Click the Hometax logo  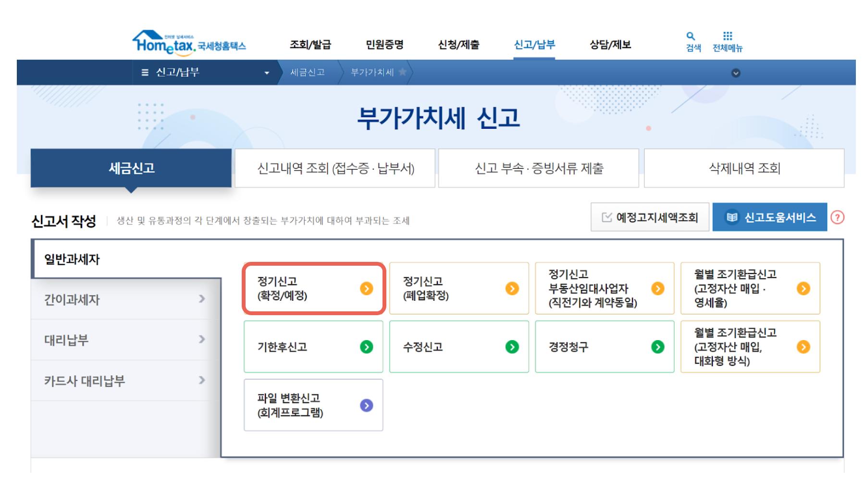pos(188,42)
